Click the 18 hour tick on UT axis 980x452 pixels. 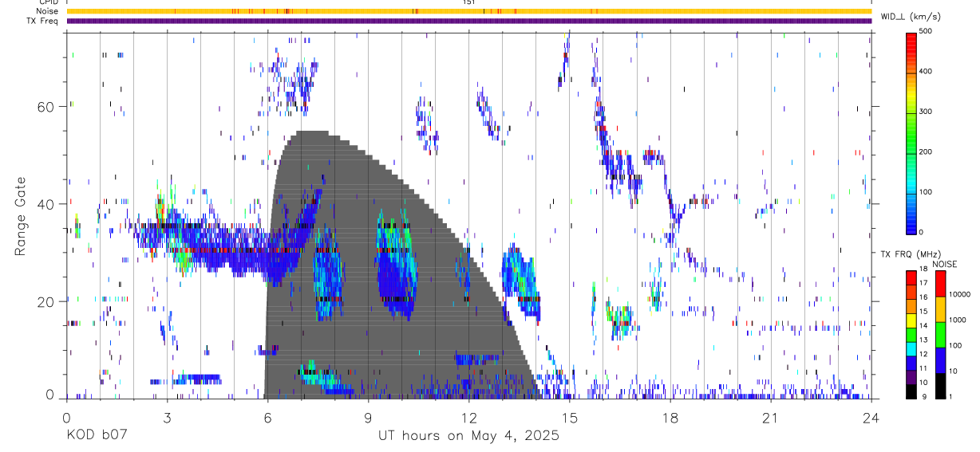click(x=670, y=417)
